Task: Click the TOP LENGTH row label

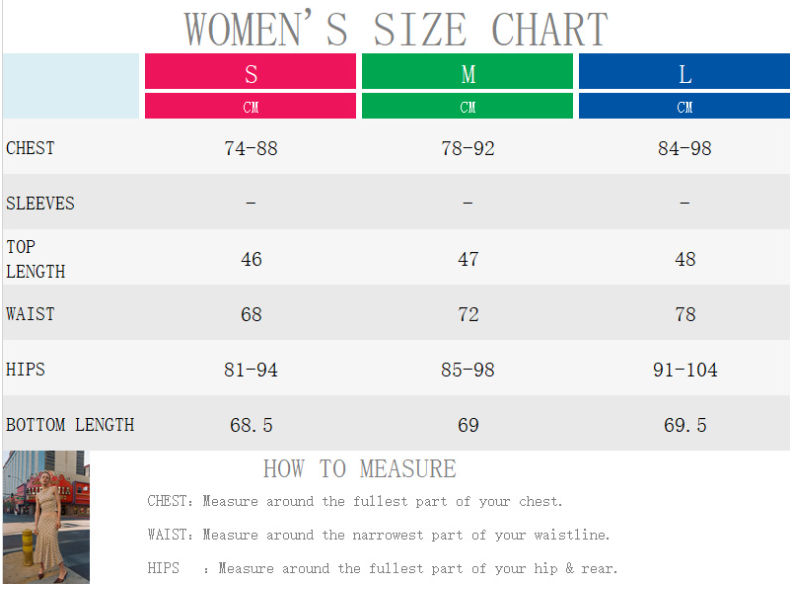Action: pos(36,259)
